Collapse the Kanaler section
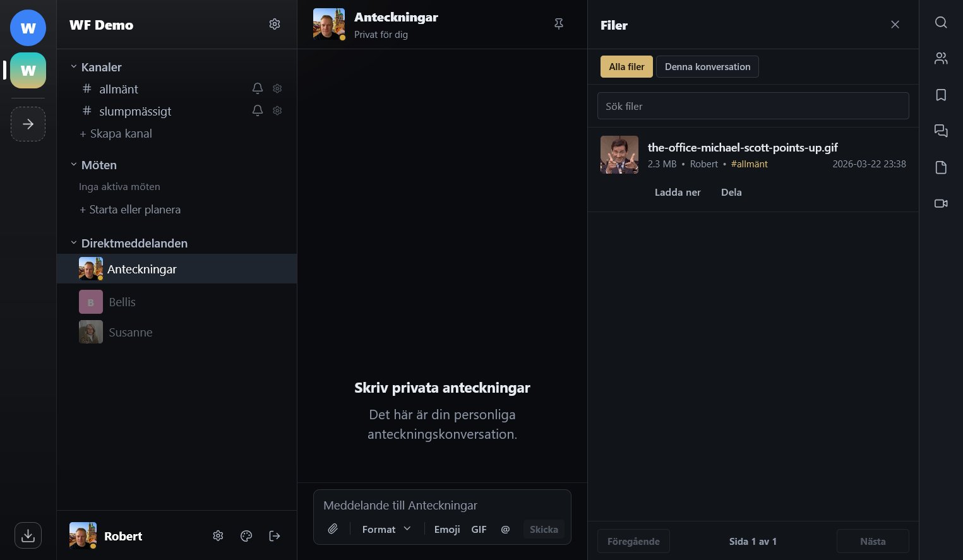 coord(73,66)
